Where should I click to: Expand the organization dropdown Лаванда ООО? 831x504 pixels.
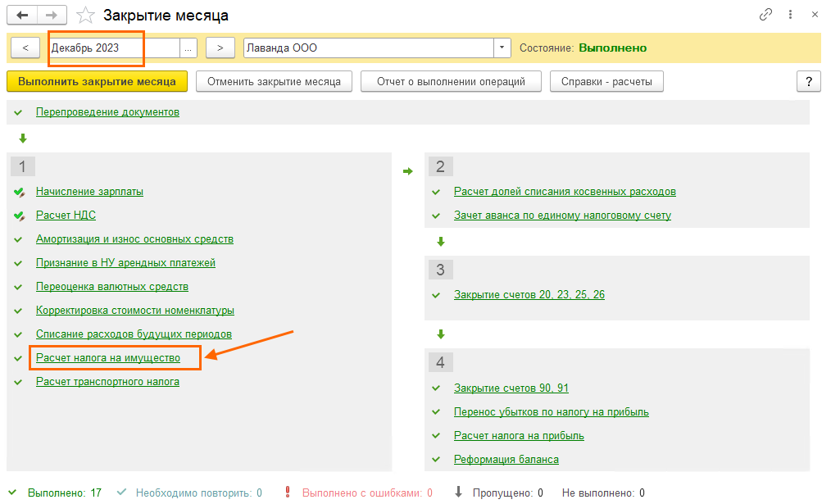(x=502, y=48)
